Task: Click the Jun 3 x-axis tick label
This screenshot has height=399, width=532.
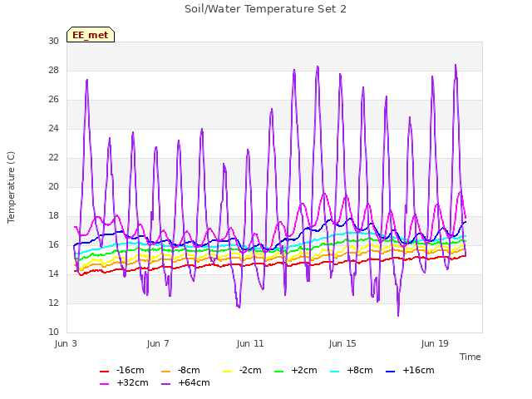Action: [x=66, y=343]
